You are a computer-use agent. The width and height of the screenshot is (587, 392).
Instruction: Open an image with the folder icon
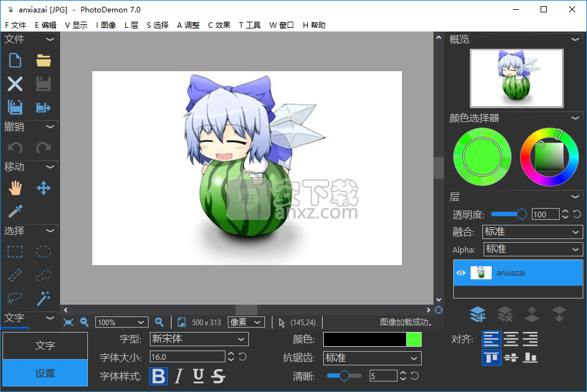click(43, 61)
